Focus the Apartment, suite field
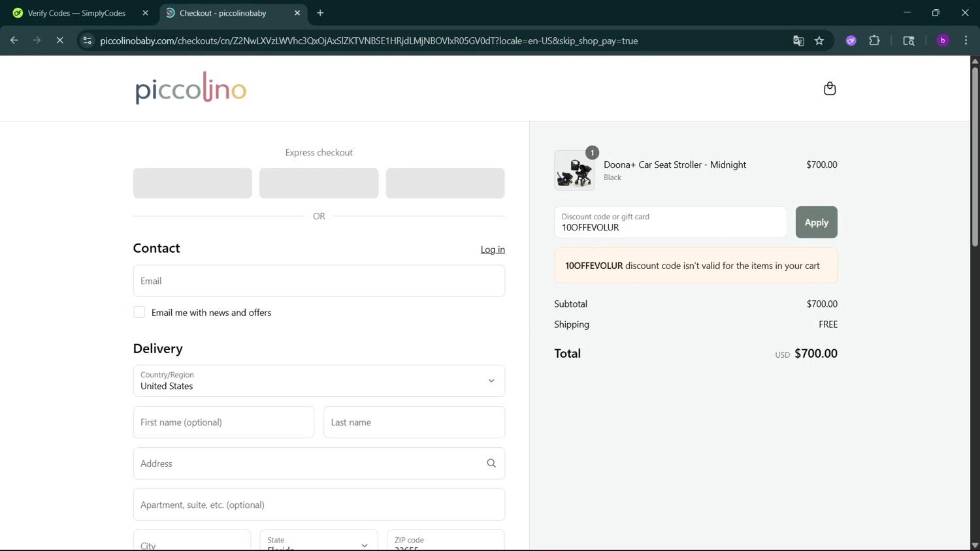 point(319,505)
